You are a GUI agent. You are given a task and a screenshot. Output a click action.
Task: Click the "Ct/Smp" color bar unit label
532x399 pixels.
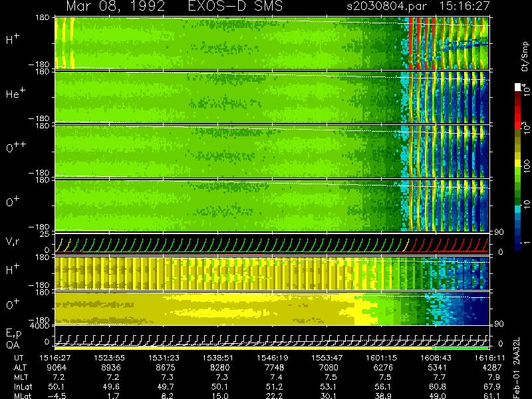[x=525, y=57]
